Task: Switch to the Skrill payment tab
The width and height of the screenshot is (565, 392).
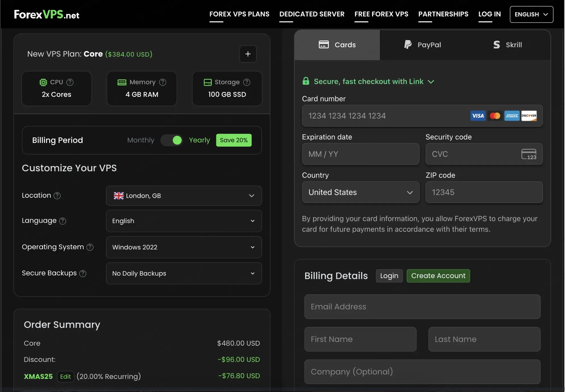Action: point(508,45)
